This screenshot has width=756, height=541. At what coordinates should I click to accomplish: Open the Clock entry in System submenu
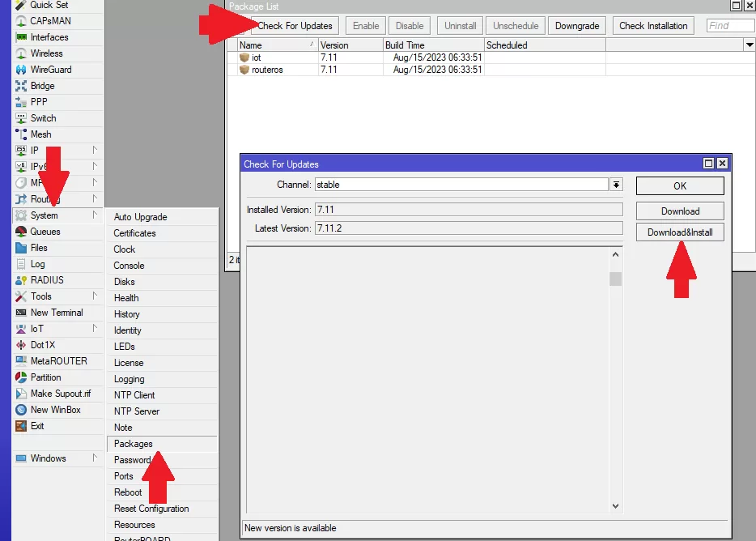(162, 249)
